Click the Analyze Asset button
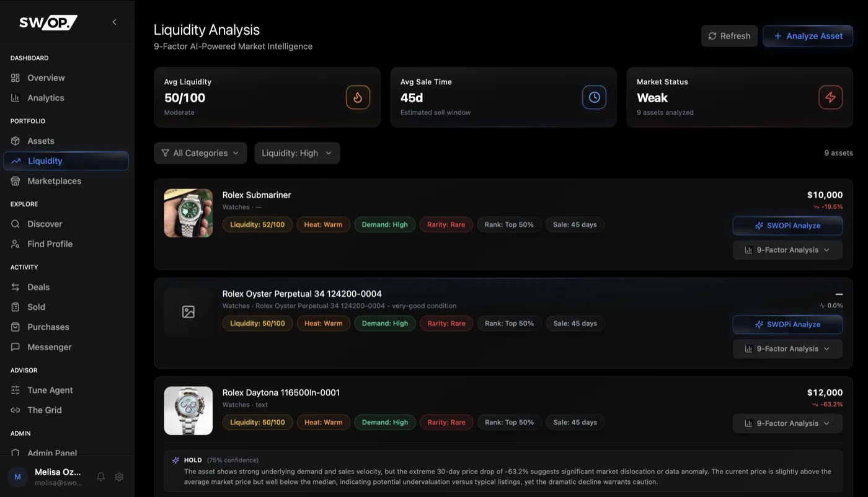 (x=808, y=36)
